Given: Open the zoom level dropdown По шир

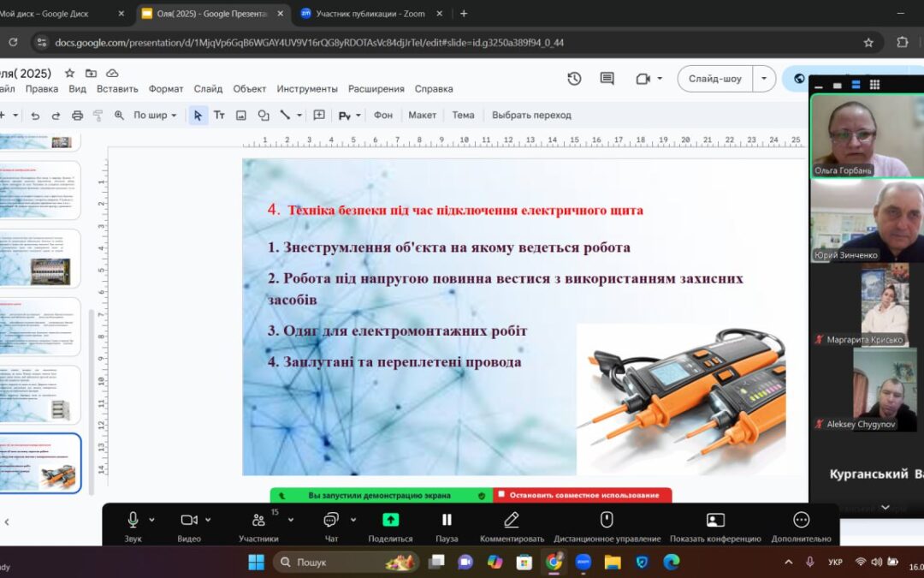Looking at the screenshot, I should [153, 115].
